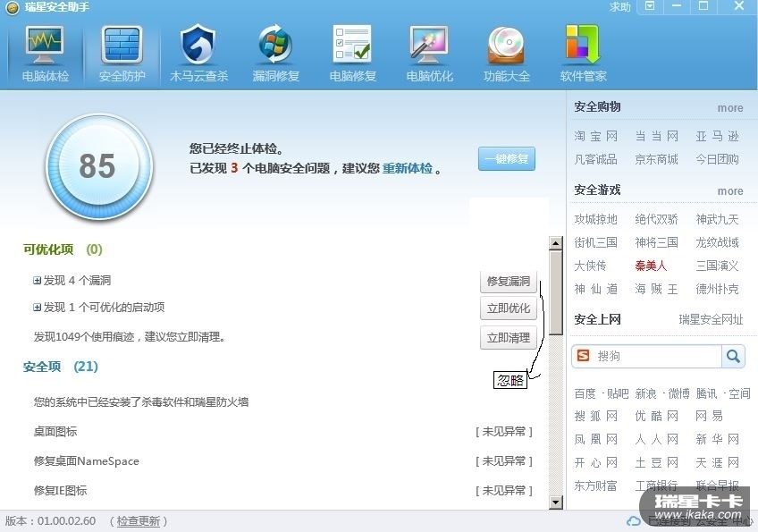The height and width of the screenshot is (532, 758).
Task: Open the 功能大全 disc box icon
Action: [506, 45]
